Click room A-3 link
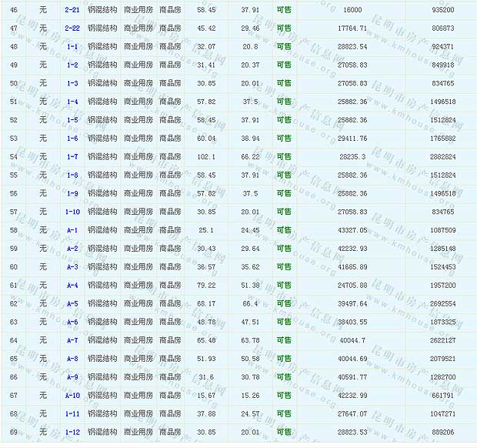This screenshot has width=477, height=448. point(72,267)
